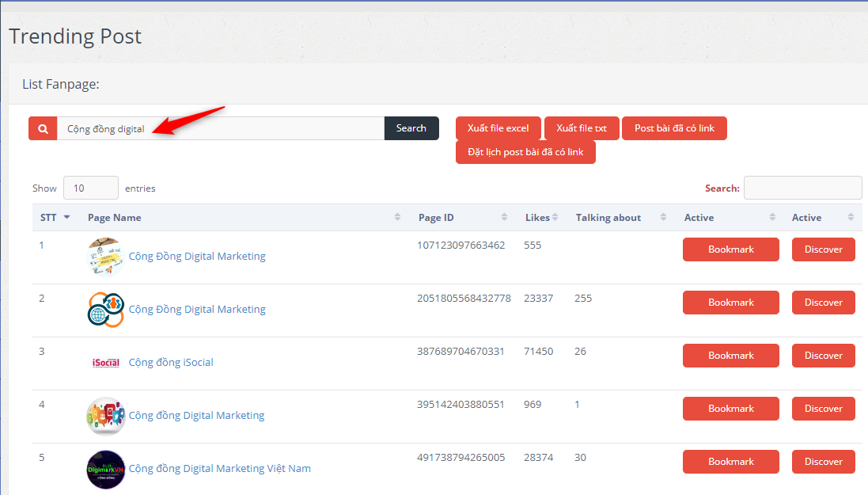Open the Cộng đồng iSocial link
The image size is (868, 495).
click(171, 363)
